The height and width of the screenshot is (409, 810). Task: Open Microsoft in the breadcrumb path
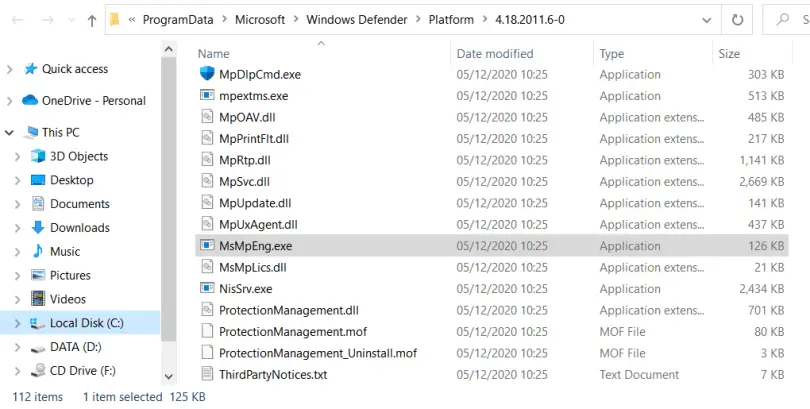click(260, 20)
